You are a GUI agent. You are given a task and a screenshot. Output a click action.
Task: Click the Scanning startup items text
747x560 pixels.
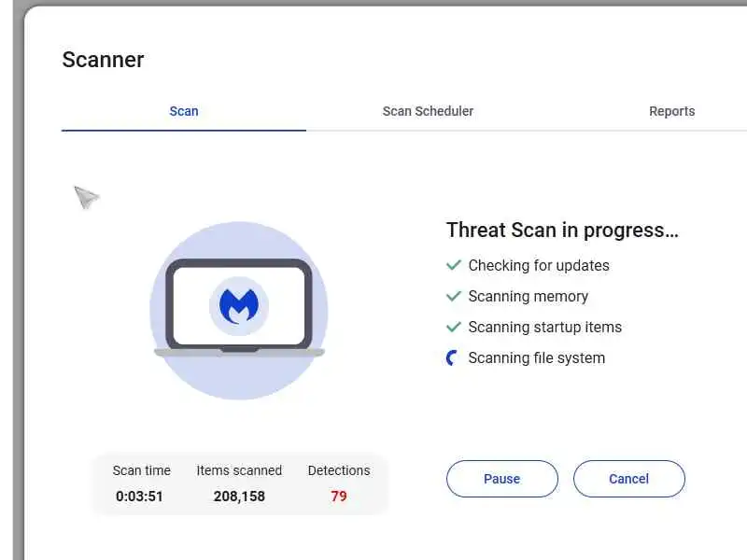(x=545, y=328)
